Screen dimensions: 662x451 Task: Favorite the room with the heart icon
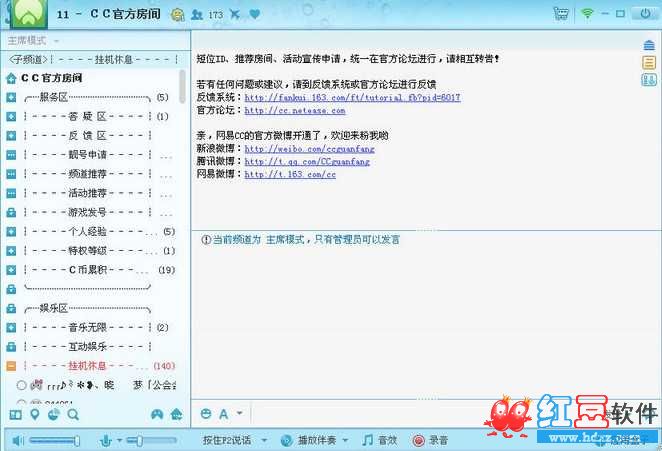[x=255, y=14]
